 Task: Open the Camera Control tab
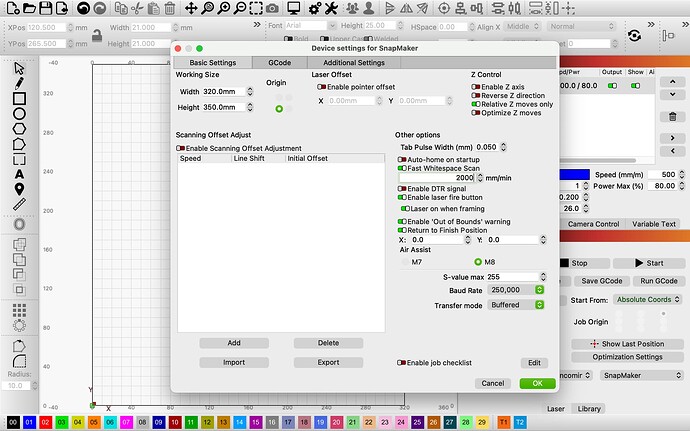pos(593,224)
